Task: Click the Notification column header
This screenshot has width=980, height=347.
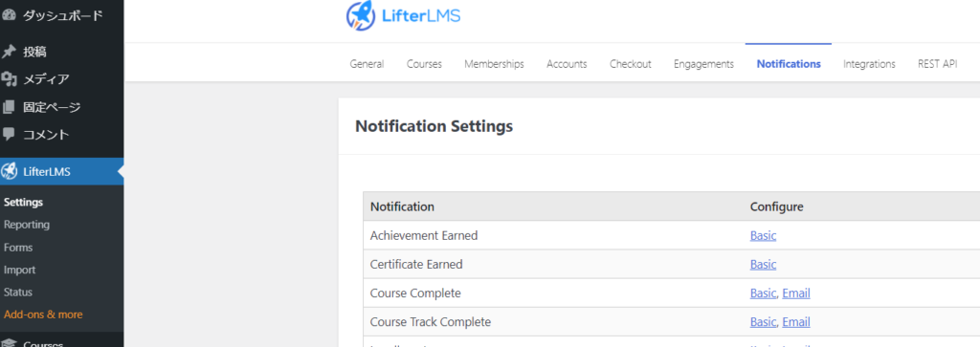Action: pos(402,206)
